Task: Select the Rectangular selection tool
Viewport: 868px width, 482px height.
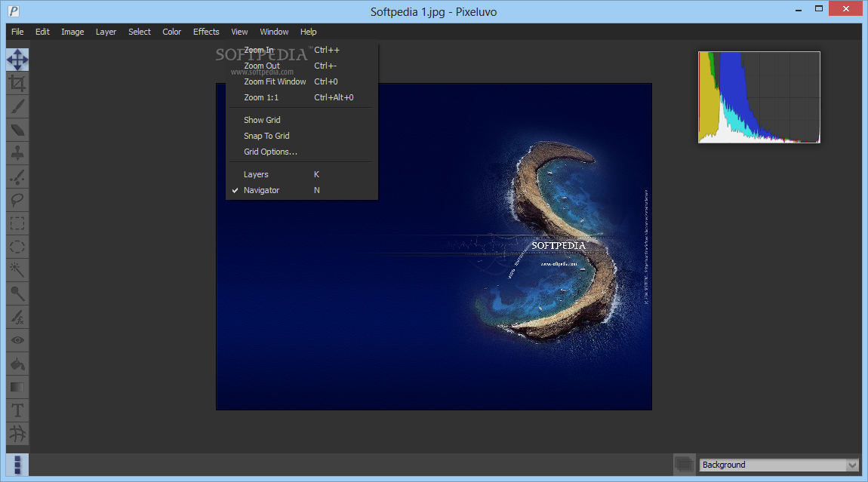Action: click(x=17, y=223)
